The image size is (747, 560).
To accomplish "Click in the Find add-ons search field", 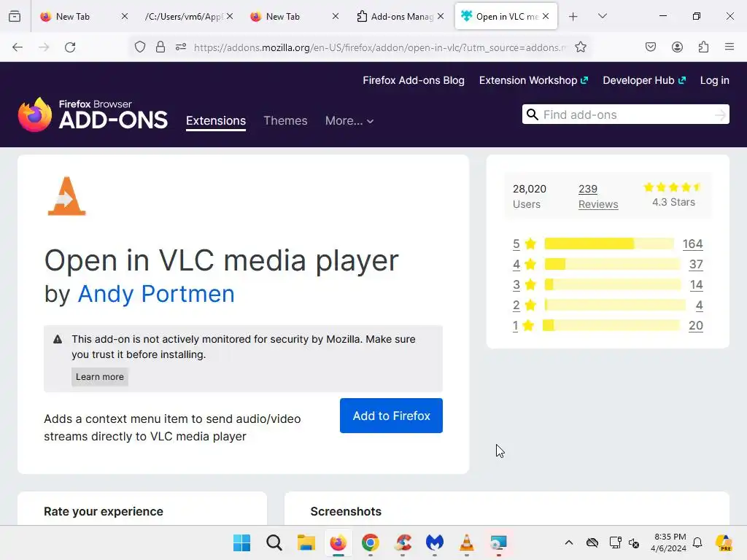I will 626,114.
